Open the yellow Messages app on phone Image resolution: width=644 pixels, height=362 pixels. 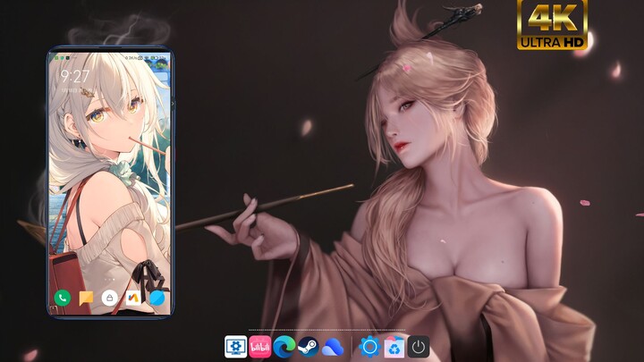tap(86, 299)
